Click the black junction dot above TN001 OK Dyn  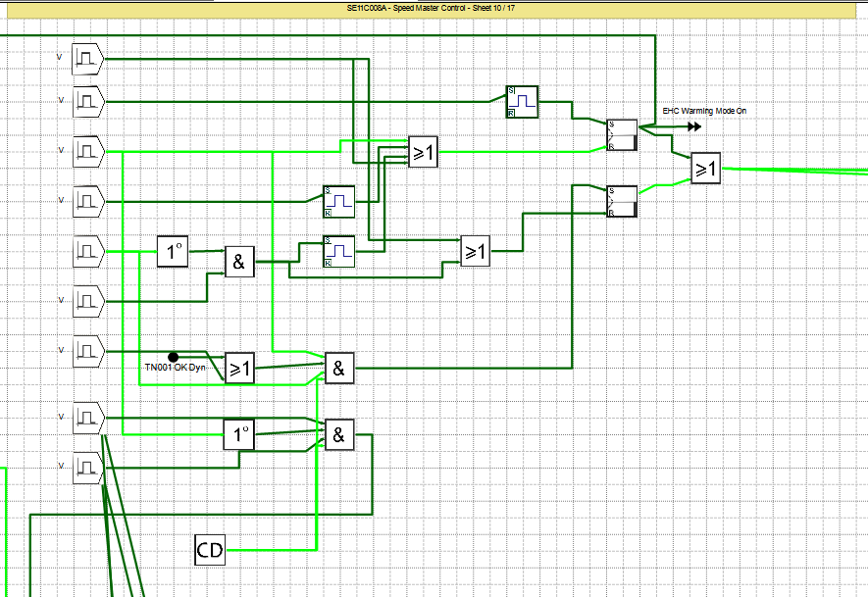[174, 357]
